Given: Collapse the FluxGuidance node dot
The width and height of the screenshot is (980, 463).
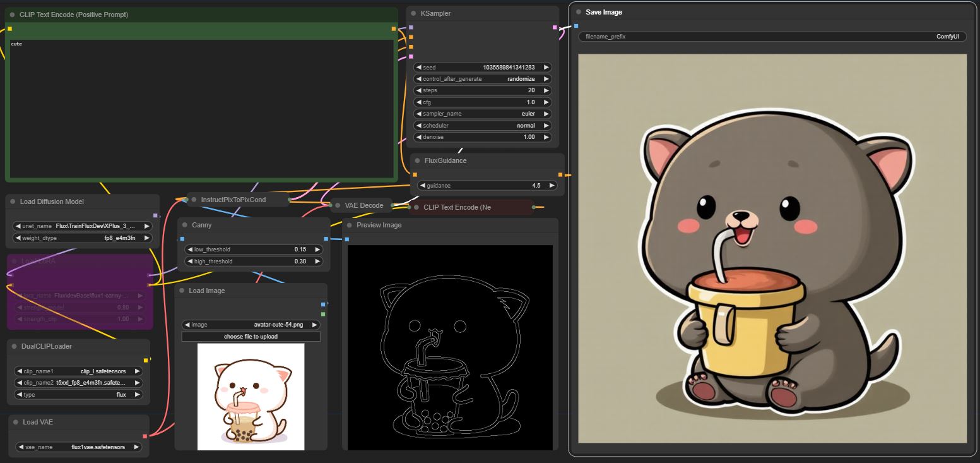Looking at the screenshot, I should tap(417, 161).
